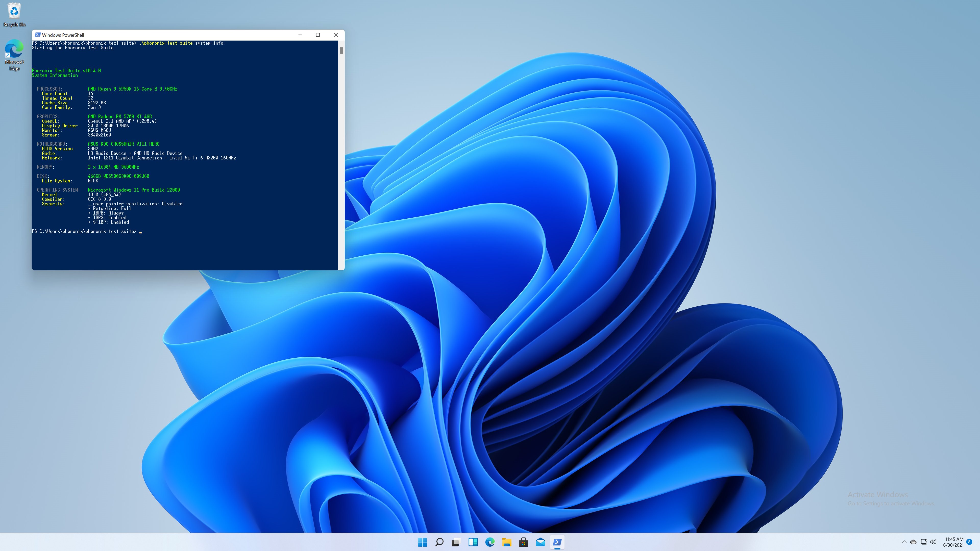Maximize the Windows PowerShell window
This screenshot has height=551, width=980.
pyautogui.click(x=318, y=35)
